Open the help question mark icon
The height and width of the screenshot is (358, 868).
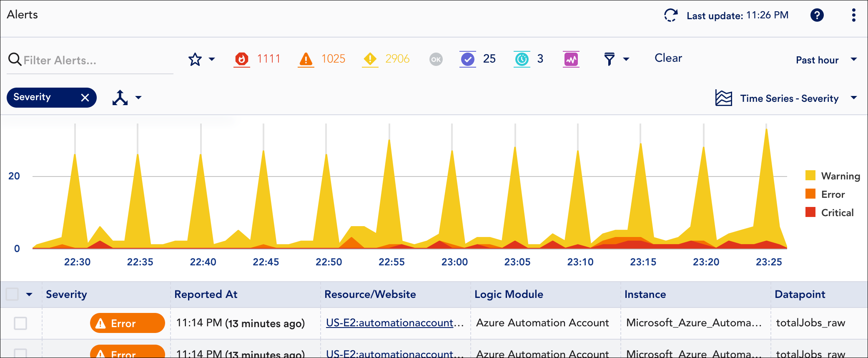tap(817, 15)
